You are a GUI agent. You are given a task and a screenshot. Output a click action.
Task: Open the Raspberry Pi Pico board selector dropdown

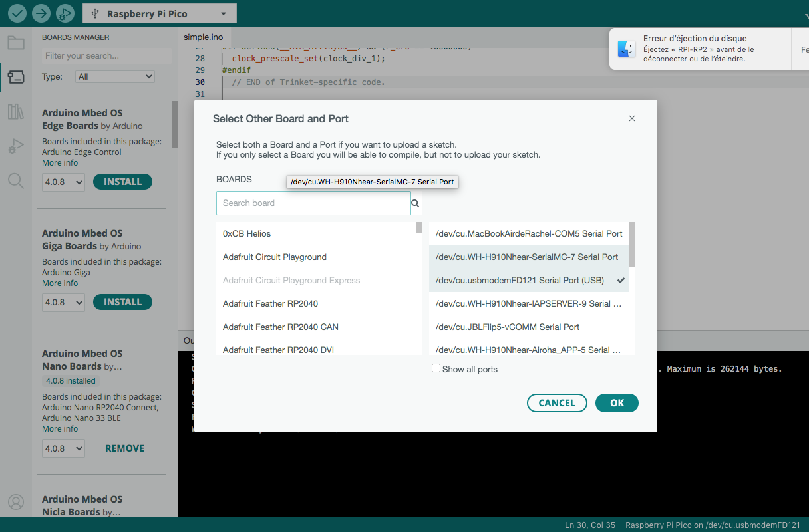[159, 13]
